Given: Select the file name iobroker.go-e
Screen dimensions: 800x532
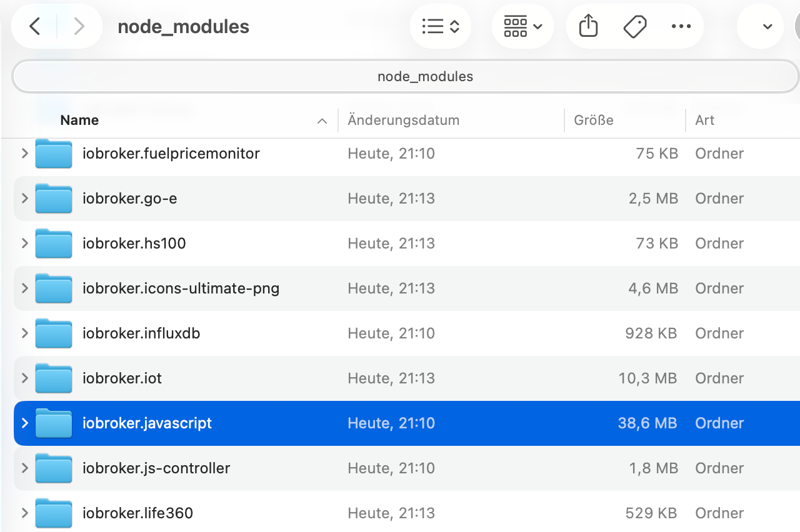Looking at the screenshot, I should coord(129,198).
